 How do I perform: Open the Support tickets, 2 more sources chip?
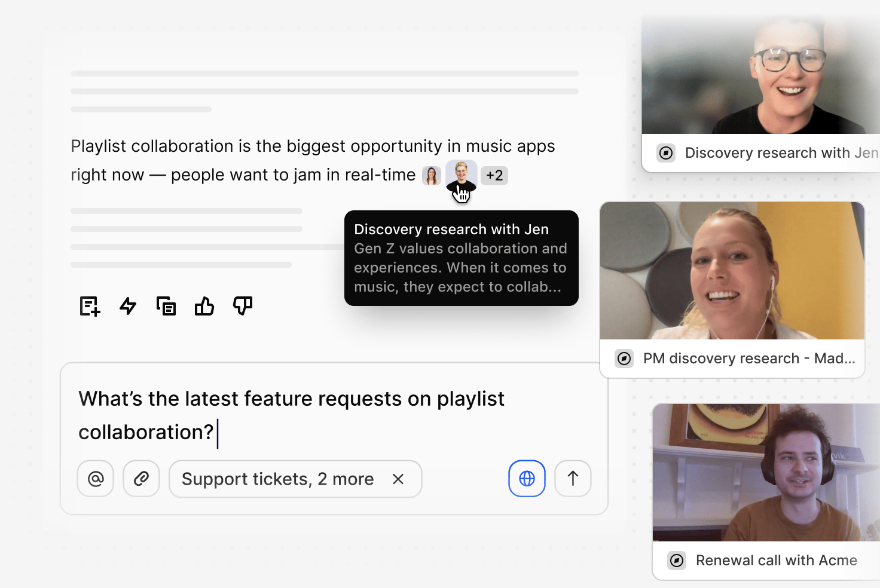coord(295,479)
